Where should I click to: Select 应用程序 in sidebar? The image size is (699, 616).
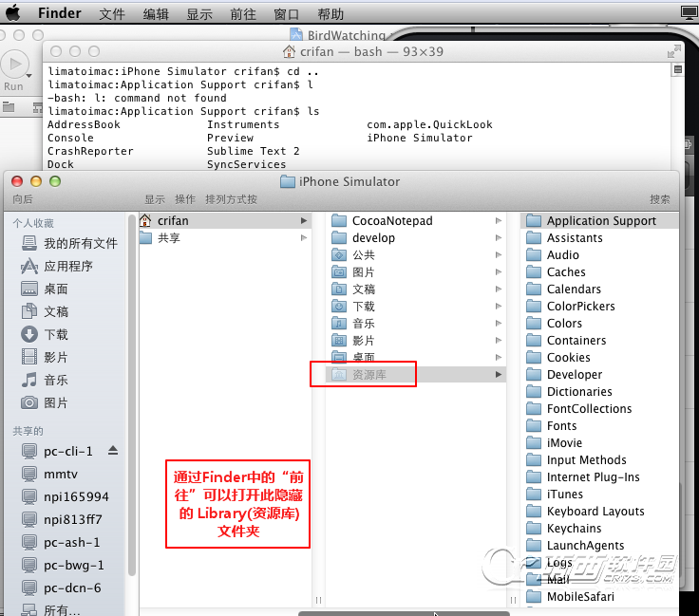point(57,267)
